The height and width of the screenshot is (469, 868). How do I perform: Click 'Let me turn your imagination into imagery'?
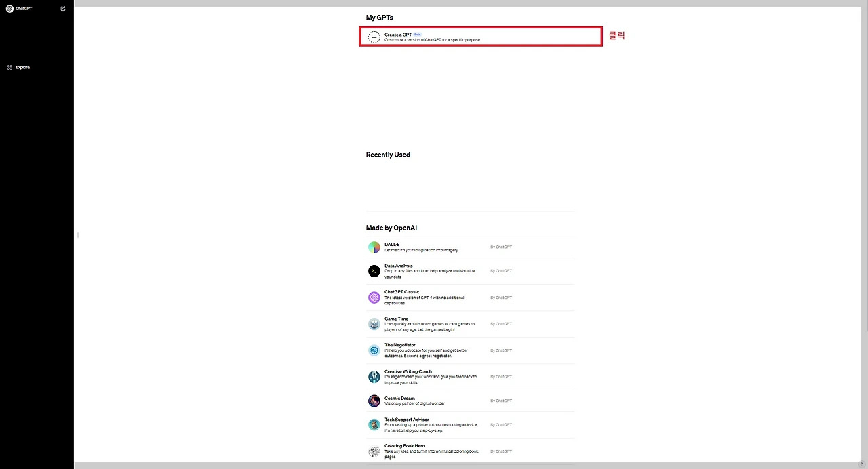click(x=422, y=250)
